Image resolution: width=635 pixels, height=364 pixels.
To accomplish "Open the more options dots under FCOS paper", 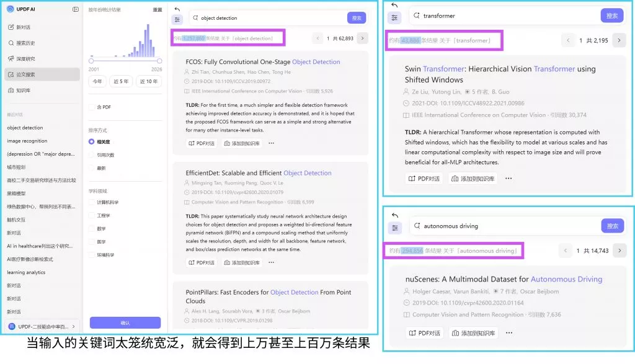I will coord(271,143).
